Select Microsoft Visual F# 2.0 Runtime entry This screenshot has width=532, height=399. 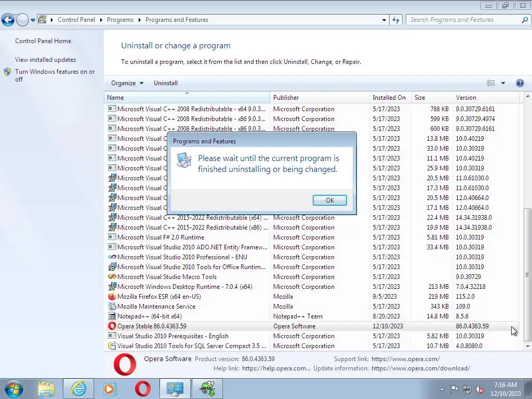click(312, 237)
